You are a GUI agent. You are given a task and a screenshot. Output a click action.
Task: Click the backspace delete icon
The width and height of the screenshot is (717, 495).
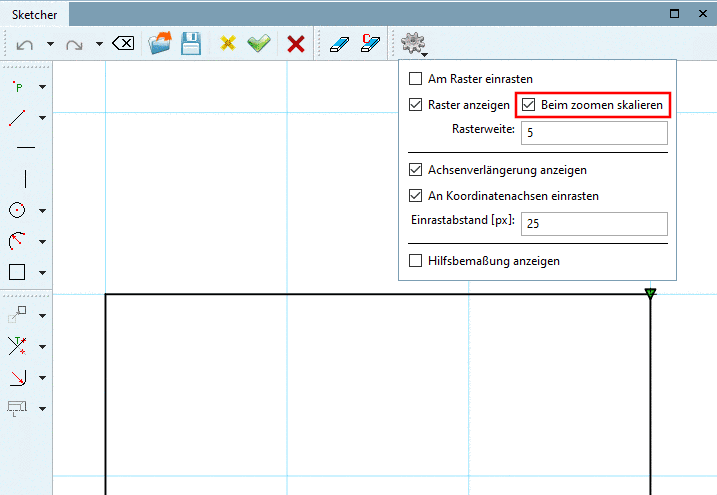tap(123, 43)
